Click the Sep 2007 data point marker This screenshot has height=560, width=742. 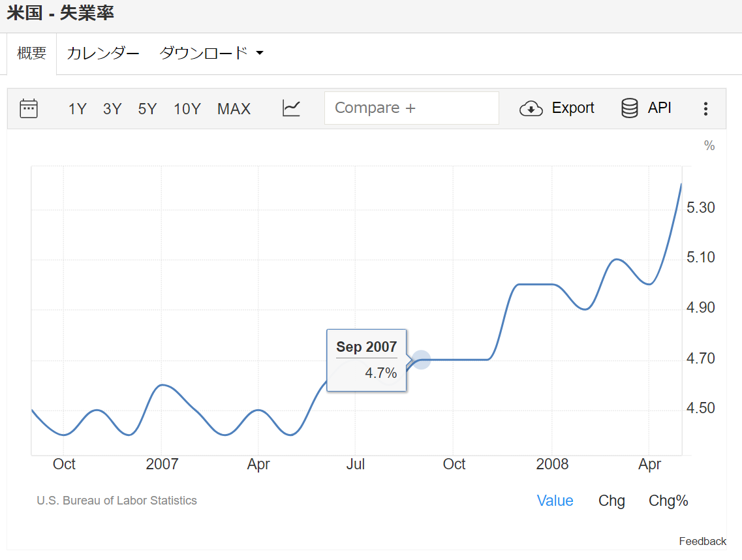[x=422, y=360]
